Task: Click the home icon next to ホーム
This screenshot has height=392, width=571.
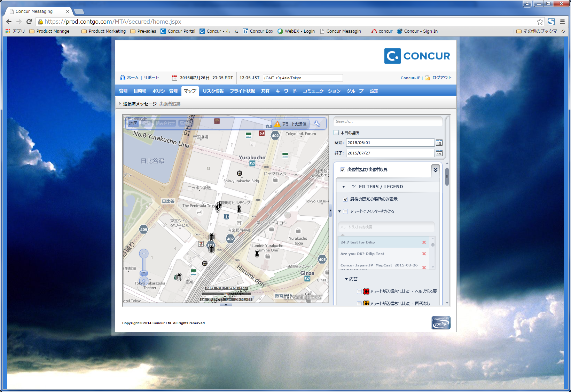Action: pos(123,78)
